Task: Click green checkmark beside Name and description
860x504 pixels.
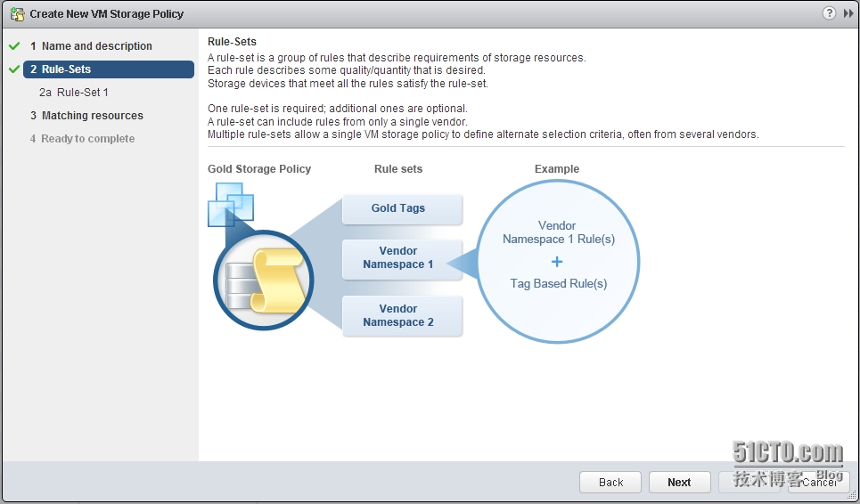Action: point(14,46)
